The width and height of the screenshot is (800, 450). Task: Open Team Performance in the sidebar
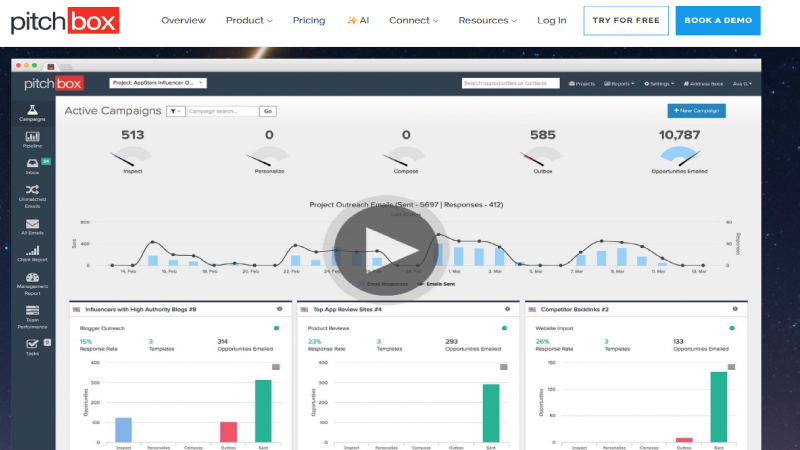pyautogui.click(x=32, y=317)
